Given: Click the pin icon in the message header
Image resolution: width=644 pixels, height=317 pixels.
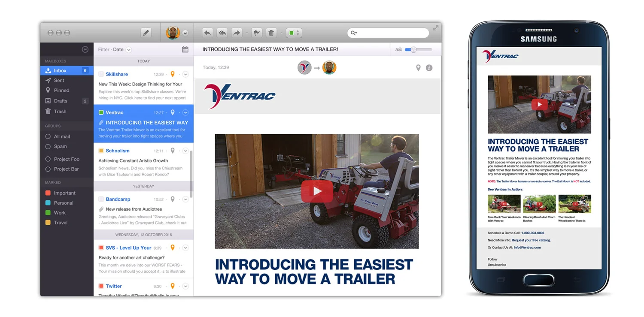Looking at the screenshot, I should click(x=418, y=68).
